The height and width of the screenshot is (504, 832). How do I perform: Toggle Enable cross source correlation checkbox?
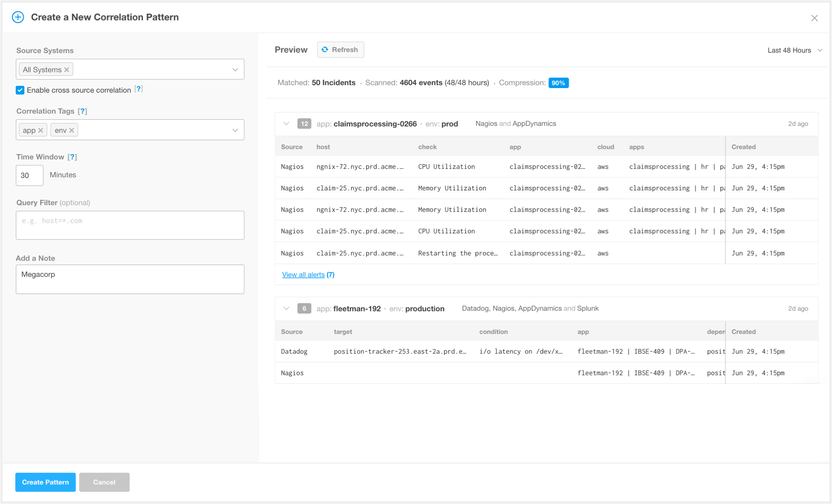pyautogui.click(x=21, y=90)
